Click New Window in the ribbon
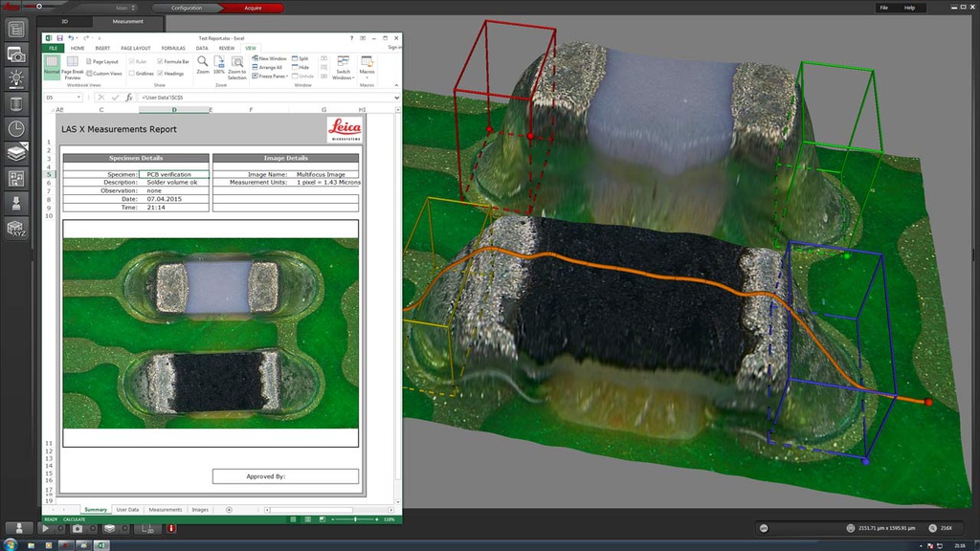Screen dimensions: 980x551 [269, 58]
